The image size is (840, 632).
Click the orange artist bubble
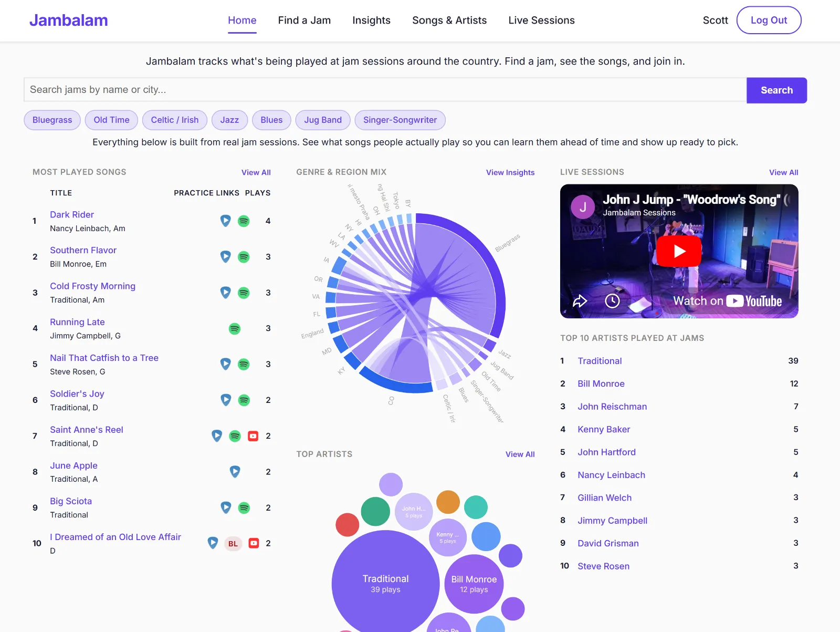(448, 502)
